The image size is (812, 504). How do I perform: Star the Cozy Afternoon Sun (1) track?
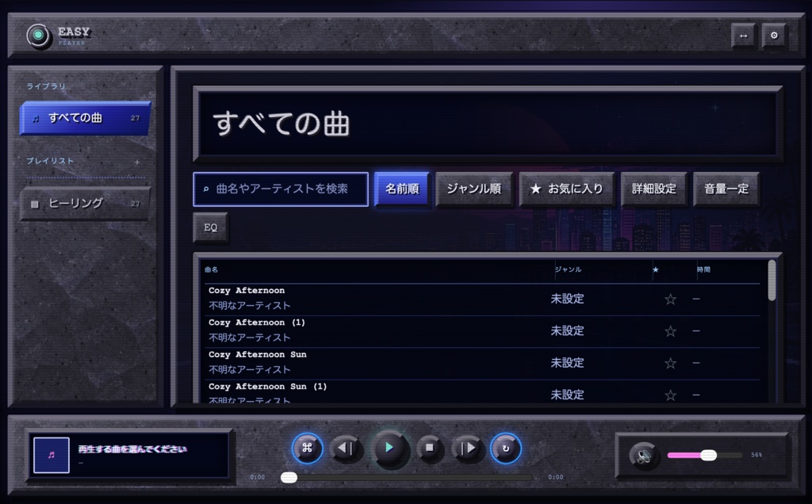(x=670, y=395)
